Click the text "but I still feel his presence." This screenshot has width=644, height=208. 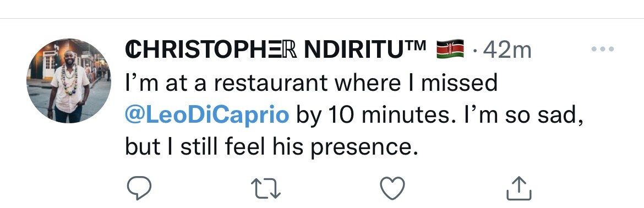point(271,148)
